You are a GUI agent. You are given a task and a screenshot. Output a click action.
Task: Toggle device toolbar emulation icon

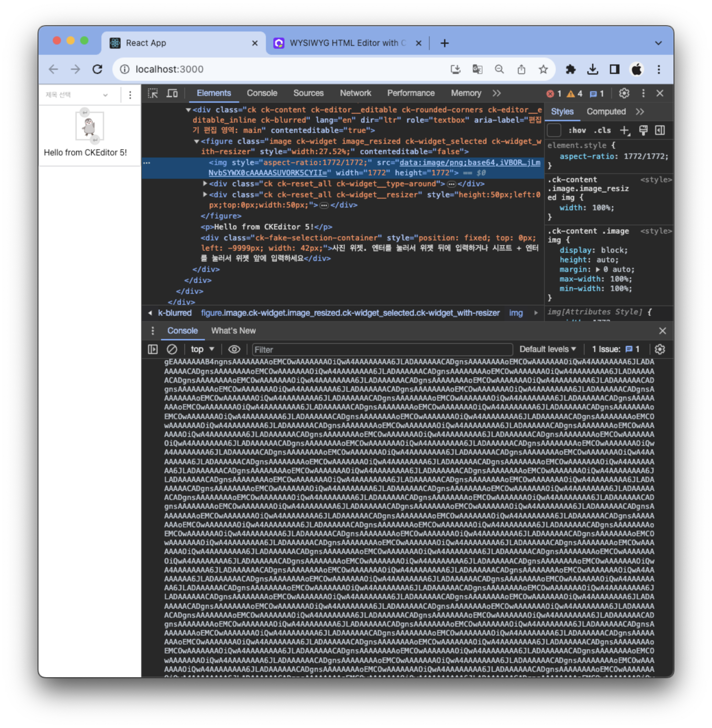click(172, 93)
